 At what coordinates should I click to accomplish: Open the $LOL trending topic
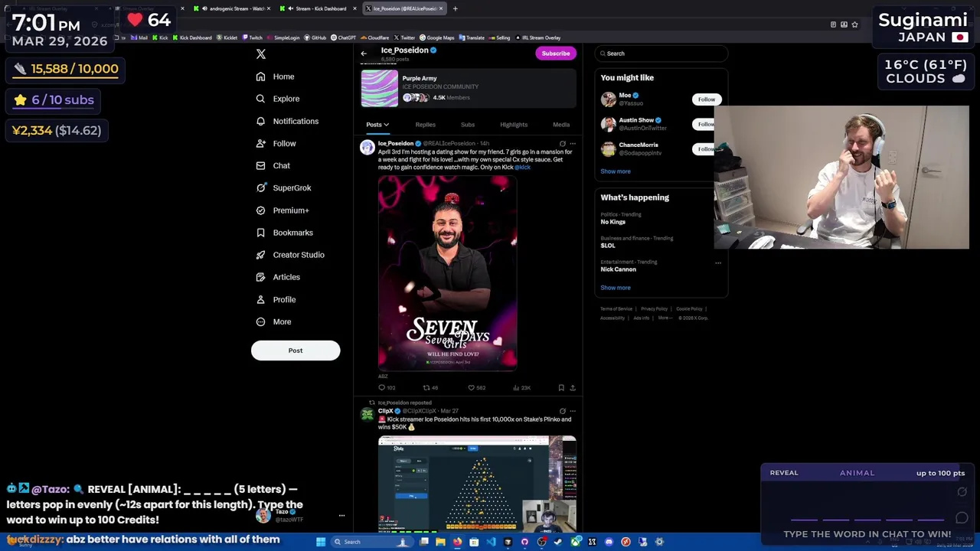tap(608, 246)
